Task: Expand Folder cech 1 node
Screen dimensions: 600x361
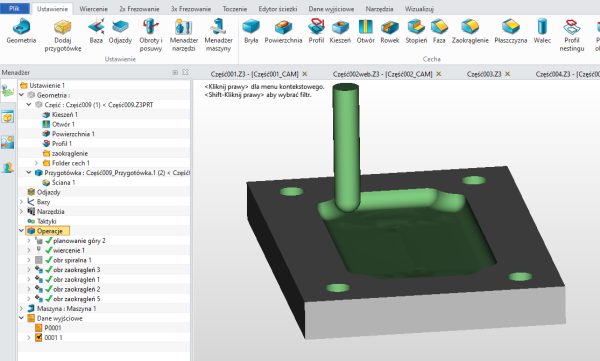Action: coord(37,163)
